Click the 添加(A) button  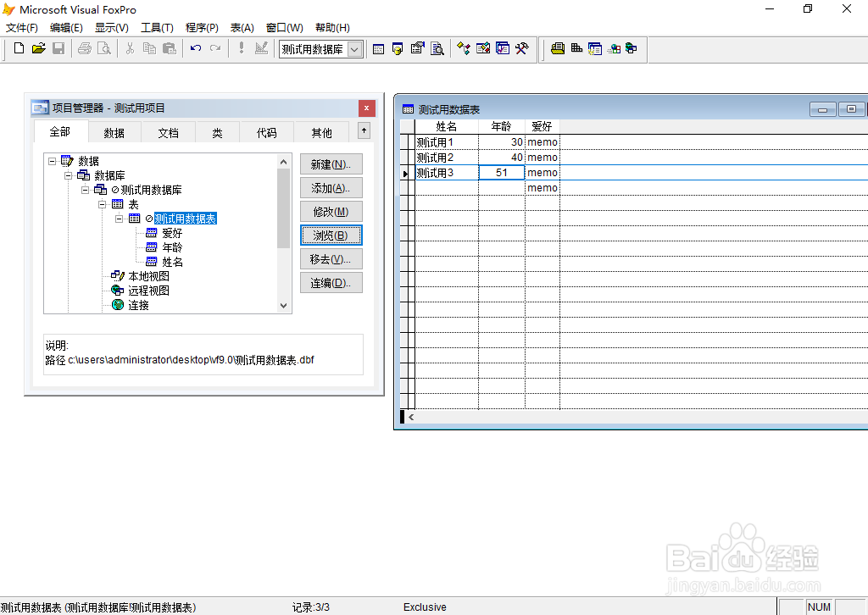click(331, 188)
